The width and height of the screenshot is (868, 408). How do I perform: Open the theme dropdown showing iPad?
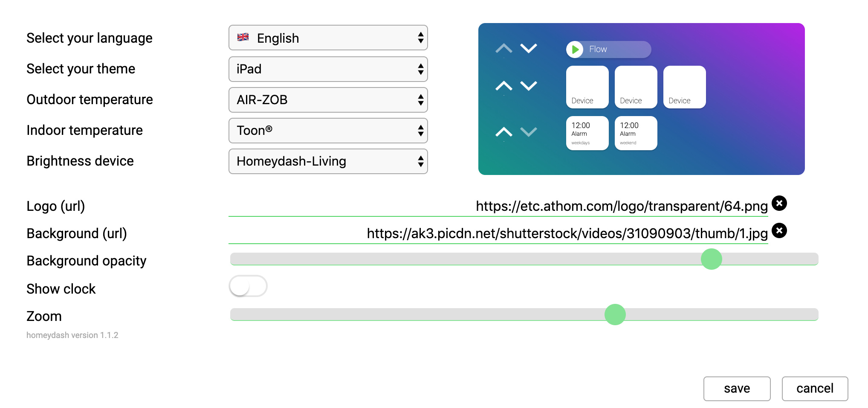point(328,69)
